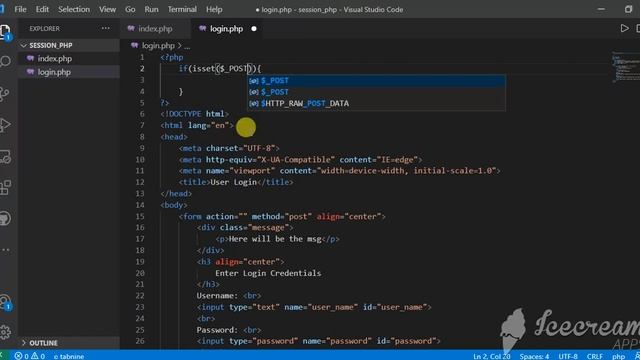The height and width of the screenshot is (360, 640).
Task: Click the Spaces: 4 indentation setting
Action: pyautogui.click(x=534, y=356)
